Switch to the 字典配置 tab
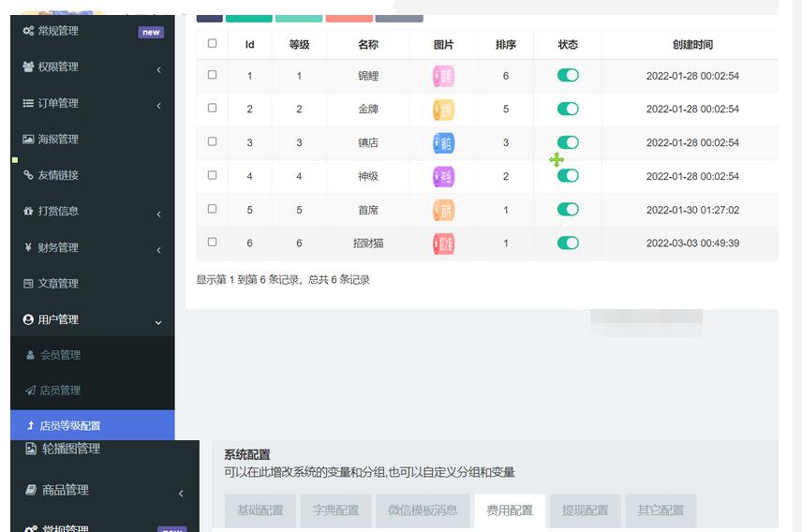The height and width of the screenshot is (532, 802). tap(335, 510)
